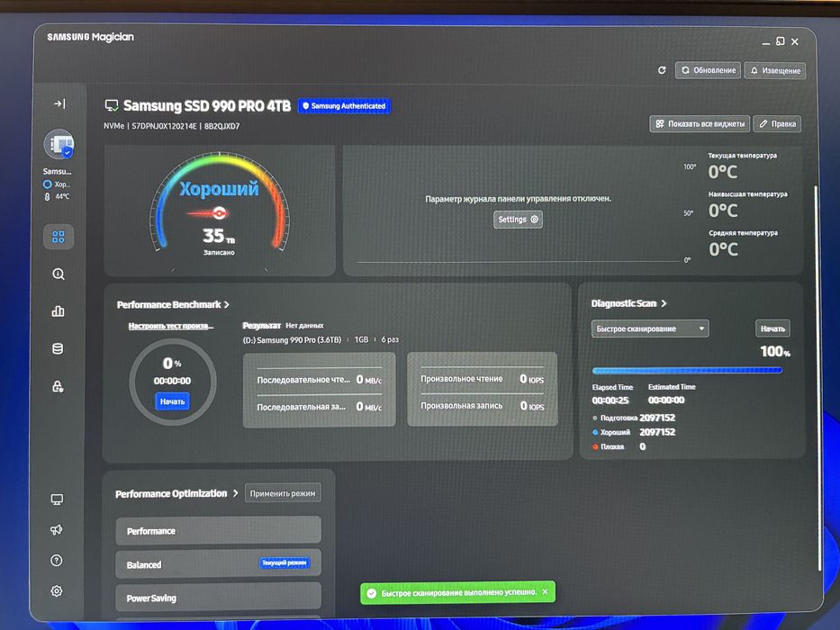Open Diagnostic Scan section header
Viewport: 840px width, 630px height.
pyautogui.click(x=628, y=303)
